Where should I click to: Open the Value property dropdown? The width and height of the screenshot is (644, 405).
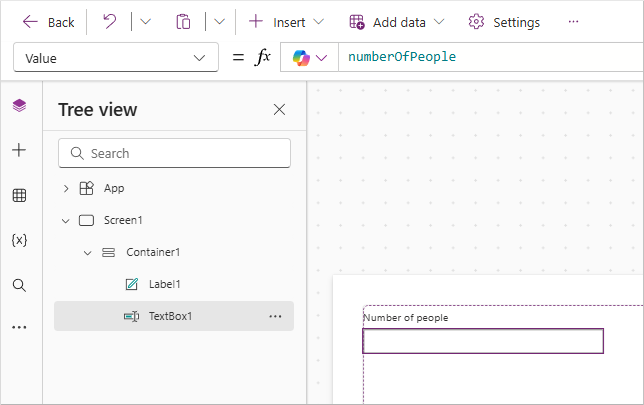click(x=115, y=58)
